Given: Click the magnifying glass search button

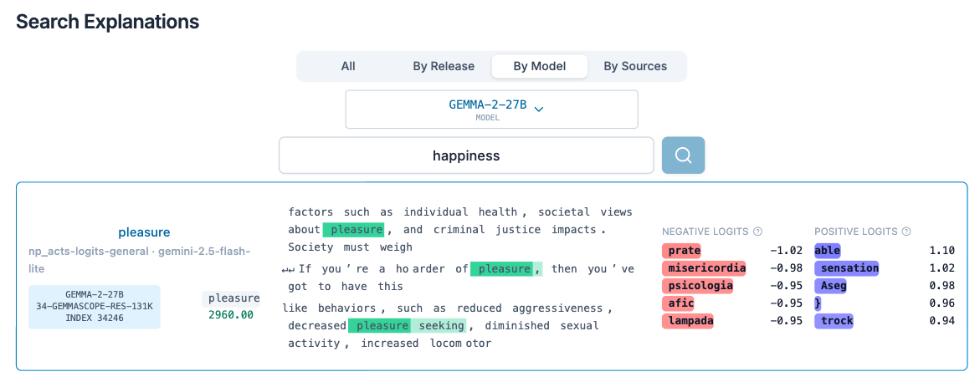Looking at the screenshot, I should pos(683,155).
